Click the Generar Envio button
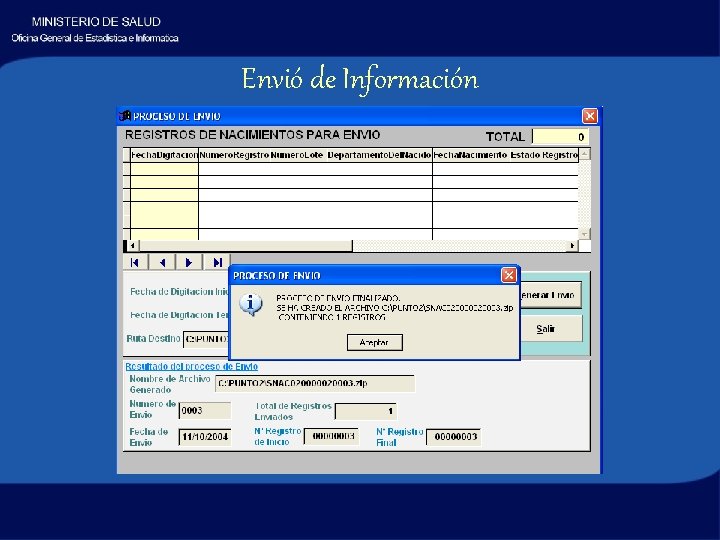The width and height of the screenshot is (720, 540). coord(551,295)
